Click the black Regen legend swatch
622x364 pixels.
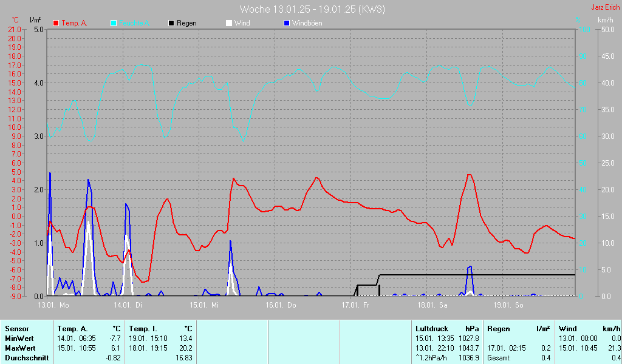click(171, 24)
